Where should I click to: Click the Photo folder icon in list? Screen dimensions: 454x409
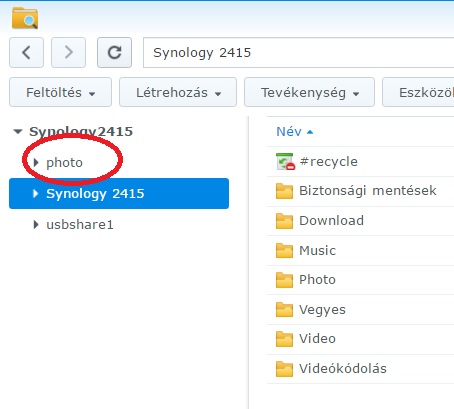284,280
